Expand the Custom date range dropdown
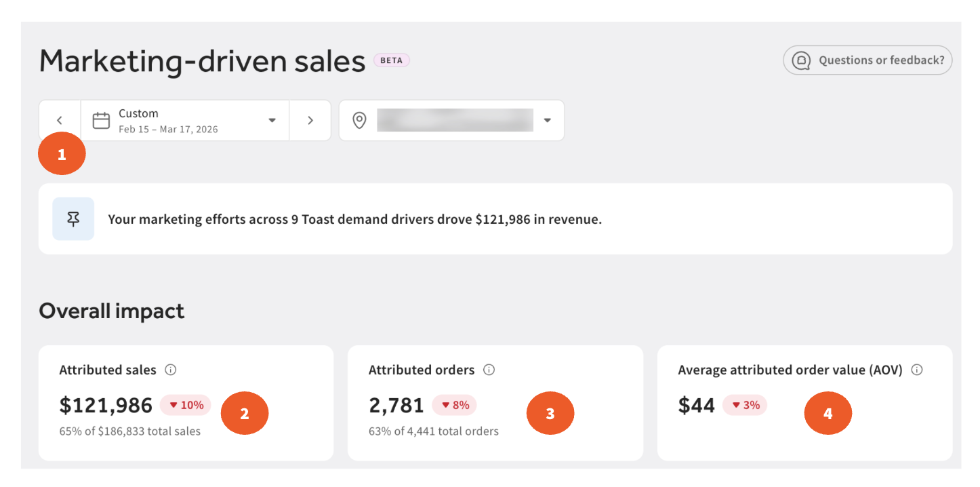980x487 pixels. pos(185,121)
